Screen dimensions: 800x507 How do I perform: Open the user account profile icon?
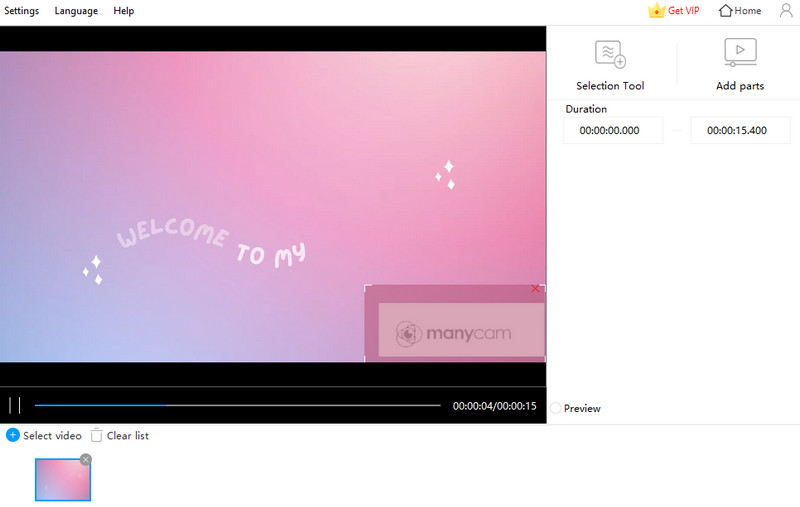coord(786,11)
